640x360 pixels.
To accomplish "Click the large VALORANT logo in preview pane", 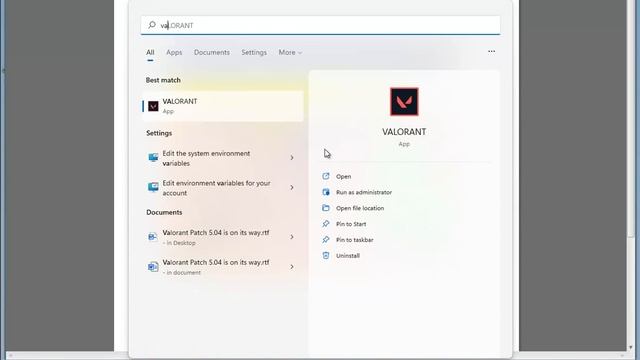I will coord(404,102).
